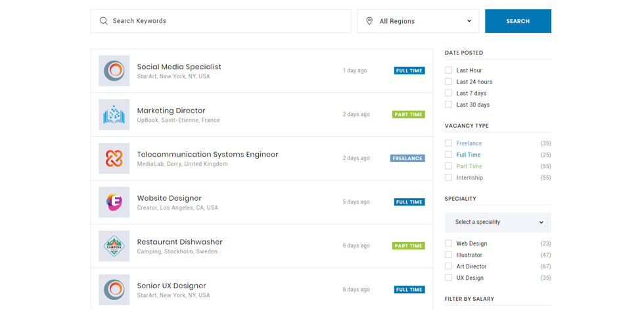Screen dimensions: 644x310
Task: Click the FILTER BY SALARY heading
Action: tap(469, 299)
